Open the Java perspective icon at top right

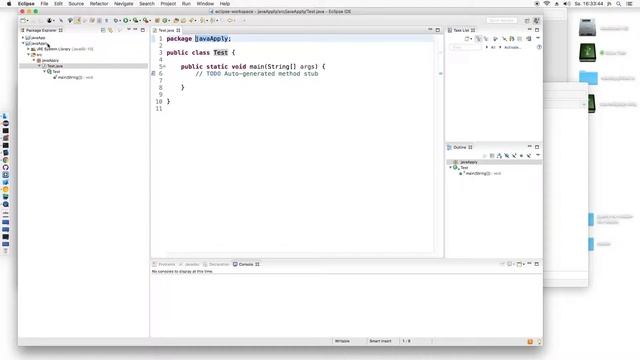[536, 20]
